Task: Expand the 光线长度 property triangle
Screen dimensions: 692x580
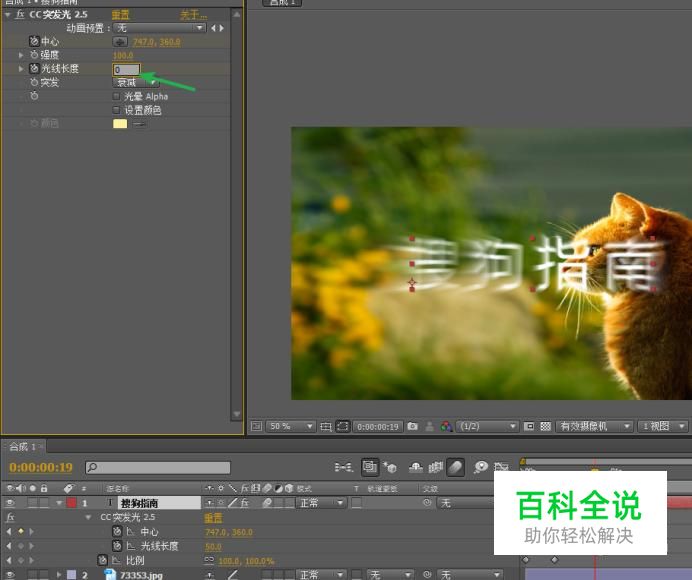Action: (x=21, y=68)
